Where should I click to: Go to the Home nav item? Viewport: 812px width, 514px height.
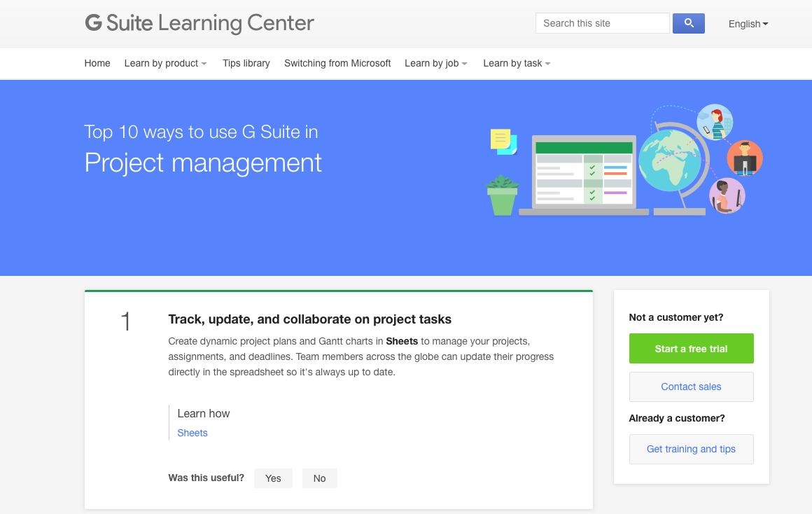click(97, 63)
